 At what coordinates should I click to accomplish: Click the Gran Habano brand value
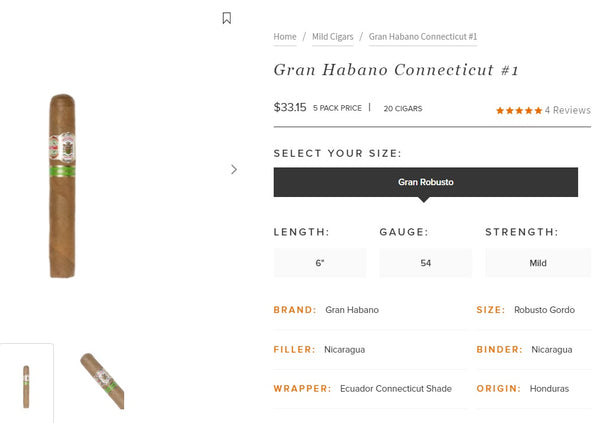click(352, 310)
